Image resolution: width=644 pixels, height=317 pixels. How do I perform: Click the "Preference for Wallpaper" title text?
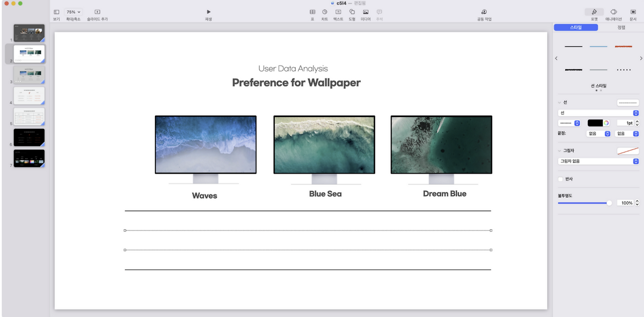click(x=296, y=83)
